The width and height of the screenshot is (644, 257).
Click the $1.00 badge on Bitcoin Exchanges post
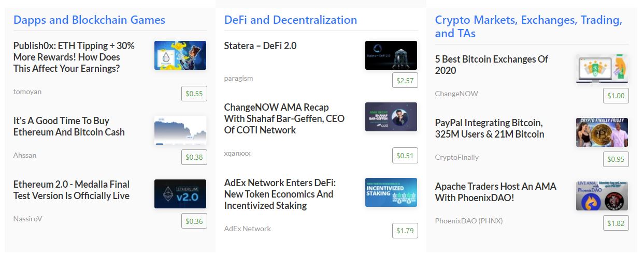click(616, 96)
